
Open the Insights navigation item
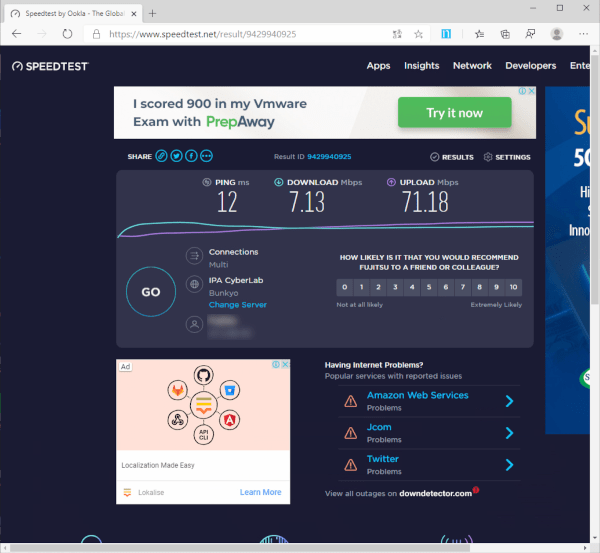[x=422, y=66]
